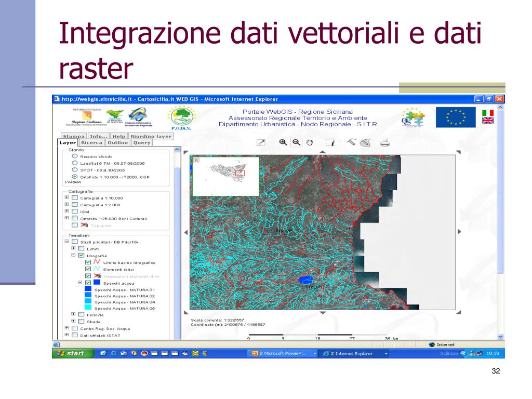Image resolution: width=532 pixels, height=399 pixels.
Task: Switch to the Query tab
Action: [x=142, y=143]
